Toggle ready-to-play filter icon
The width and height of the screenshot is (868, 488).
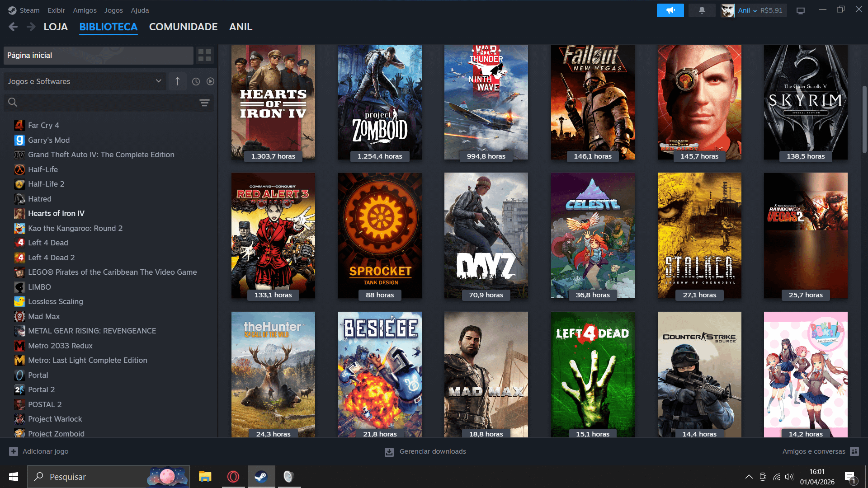(210, 81)
